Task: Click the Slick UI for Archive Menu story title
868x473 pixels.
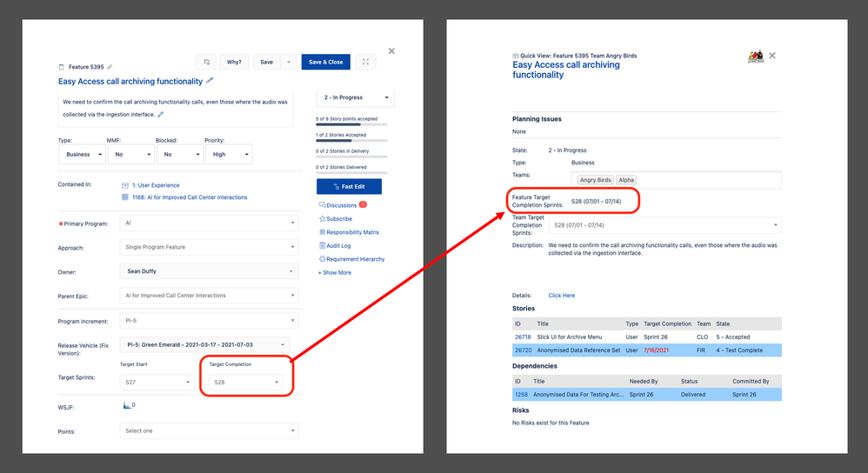Action: 569,336
